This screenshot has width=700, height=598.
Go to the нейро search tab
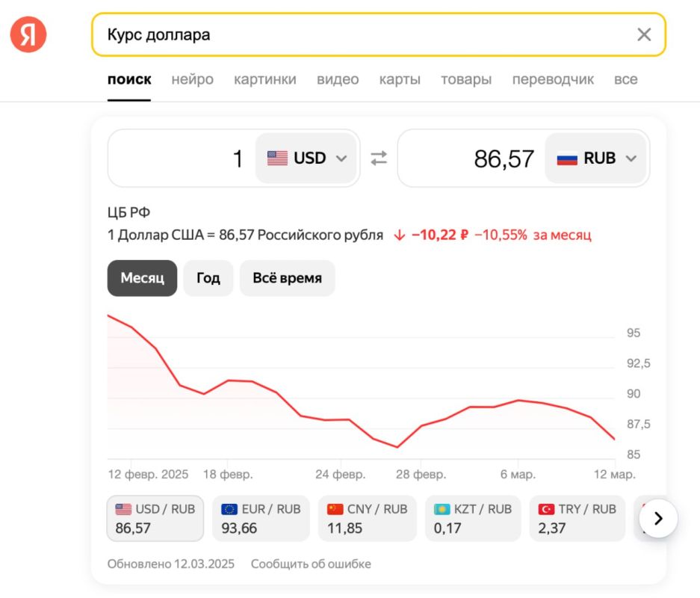(192, 79)
